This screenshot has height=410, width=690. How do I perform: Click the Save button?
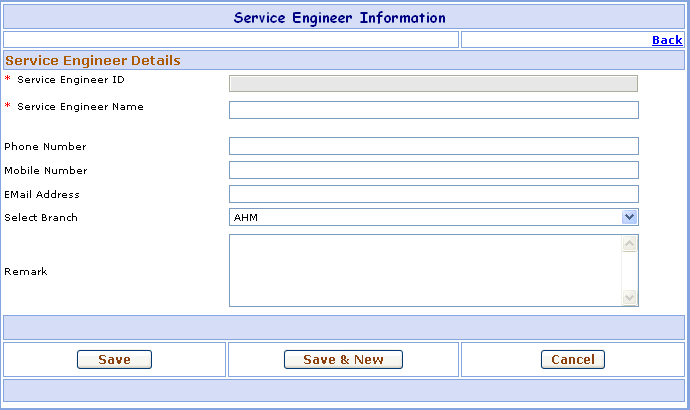click(114, 359)
